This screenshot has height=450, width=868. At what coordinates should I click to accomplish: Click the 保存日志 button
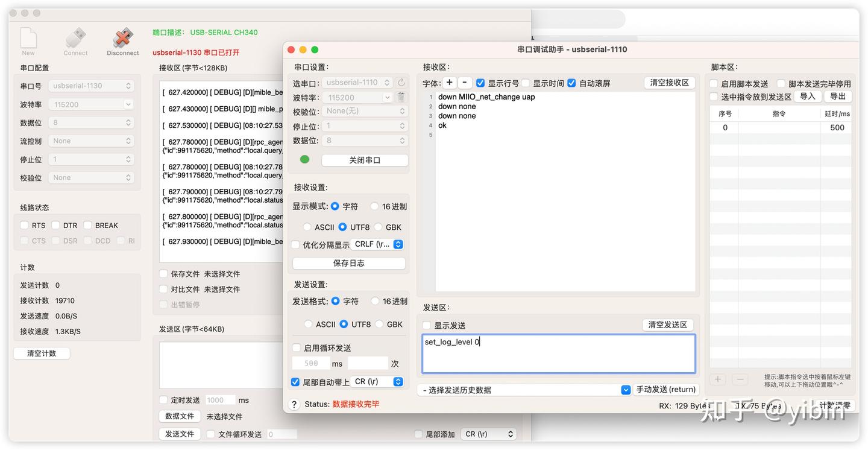click(348, 264)
